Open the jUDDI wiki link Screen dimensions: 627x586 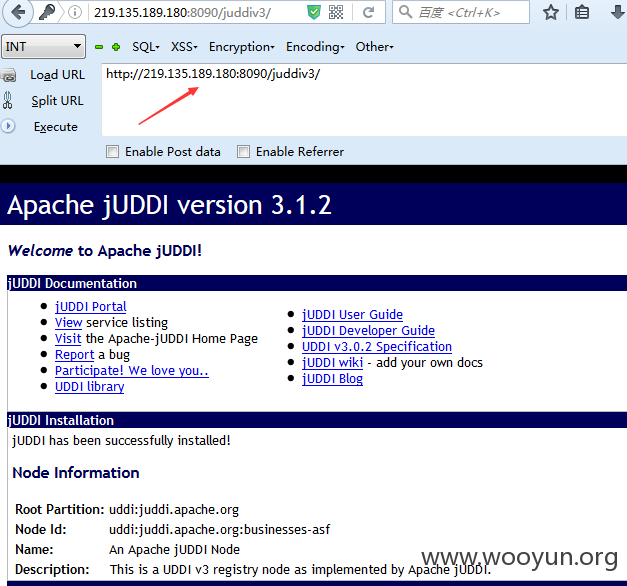(332, 363)
